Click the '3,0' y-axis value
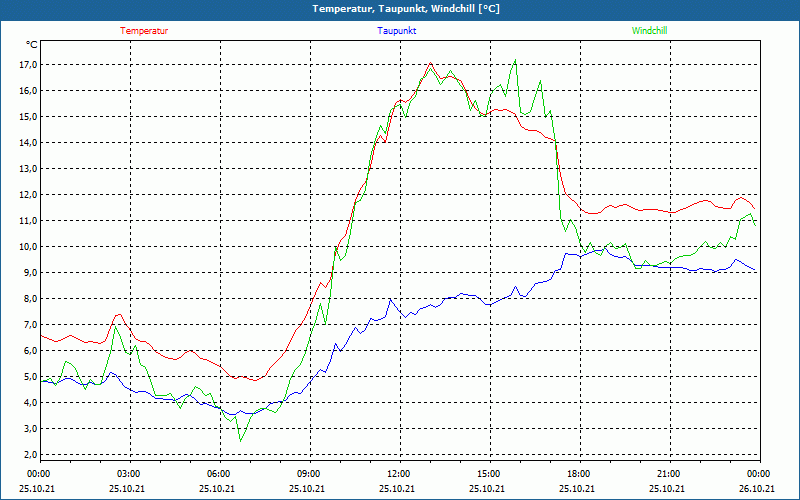This screenshot has width=800, height=500. click(30, 429)
